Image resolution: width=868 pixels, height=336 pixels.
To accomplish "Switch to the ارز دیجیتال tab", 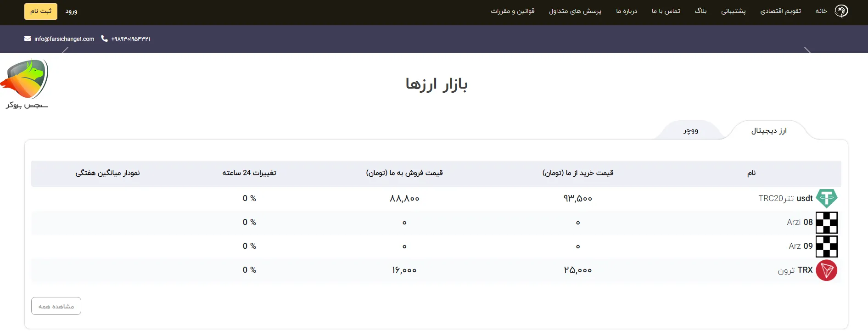I will [x=769, y=131].
